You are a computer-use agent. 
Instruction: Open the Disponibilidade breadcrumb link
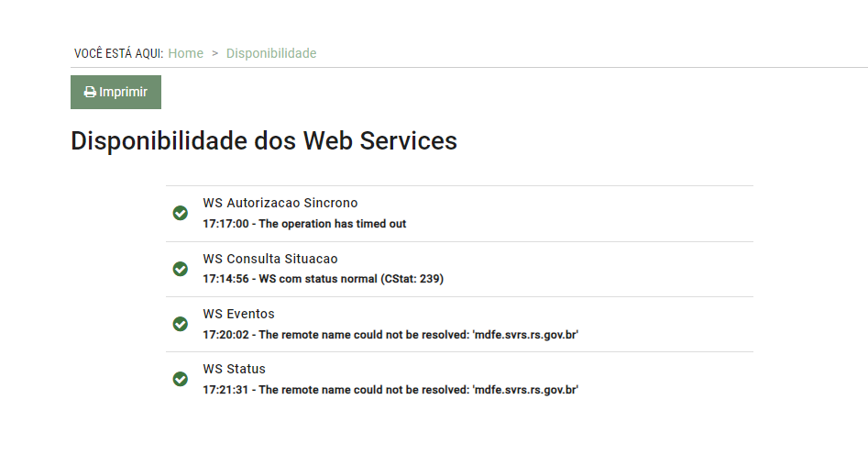tap(271, 53)
